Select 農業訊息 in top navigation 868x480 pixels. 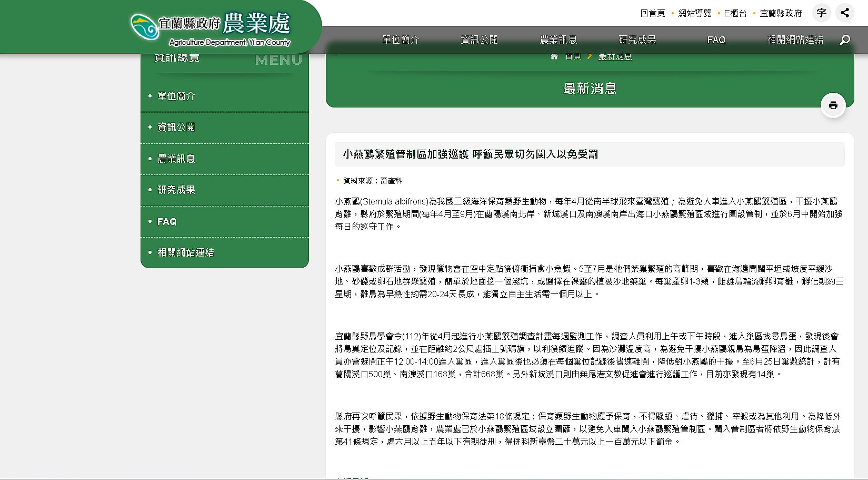(x=558, y=40)
